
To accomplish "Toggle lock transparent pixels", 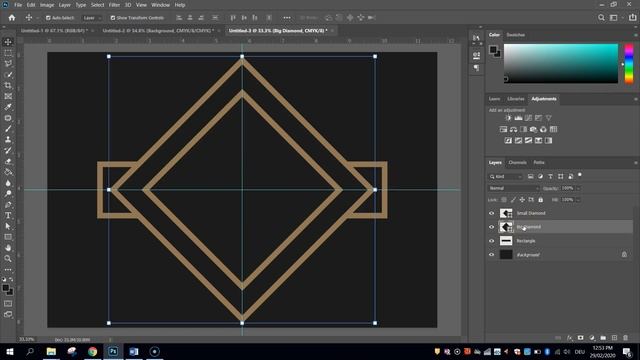I will tap(504, 200).
